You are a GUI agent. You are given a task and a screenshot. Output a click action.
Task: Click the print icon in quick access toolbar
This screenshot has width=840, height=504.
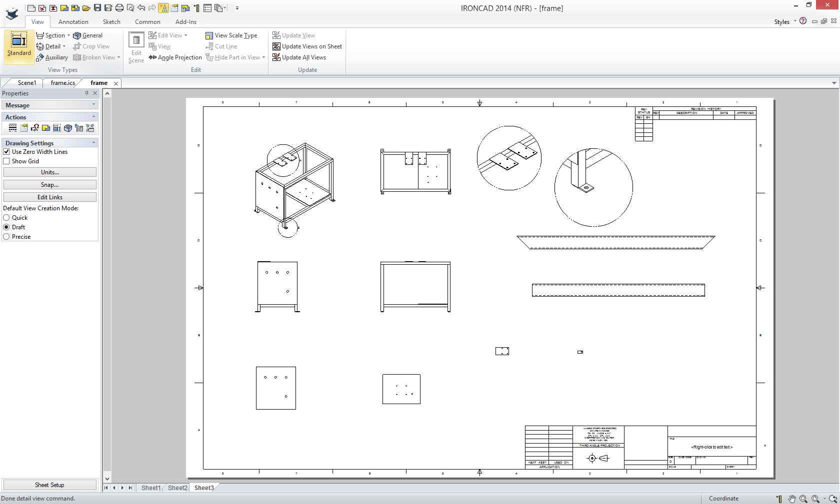pos(119,8)
